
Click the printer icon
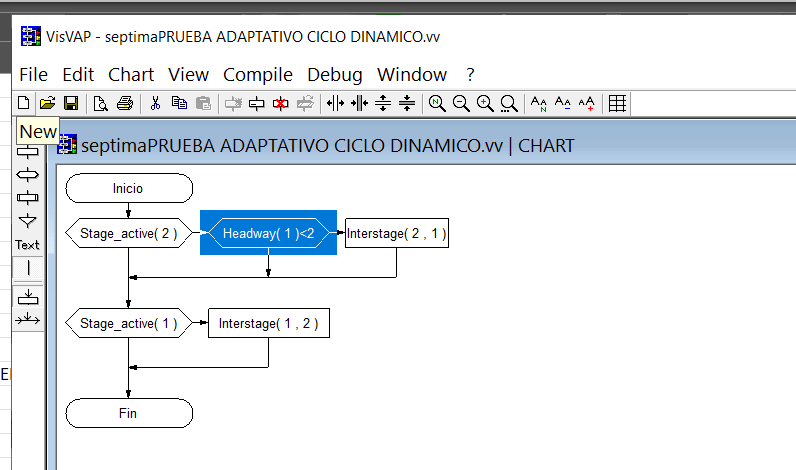[124, 103]
